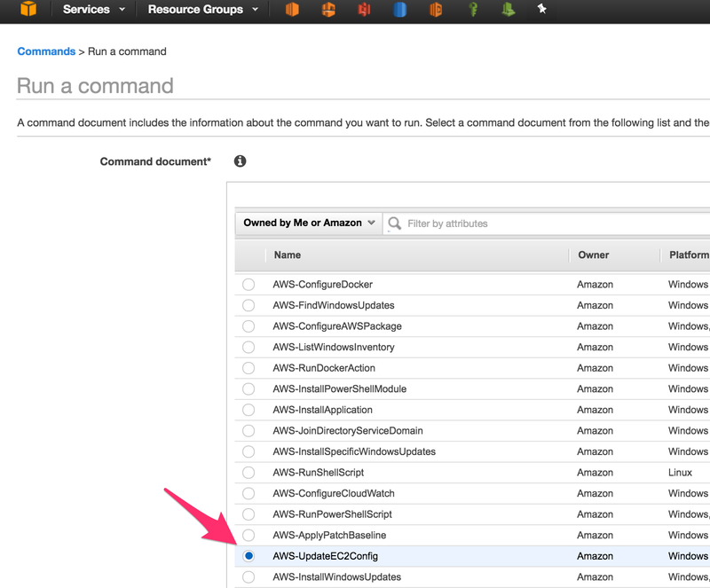Open the red service shortcut icon

tap(364, 10)
